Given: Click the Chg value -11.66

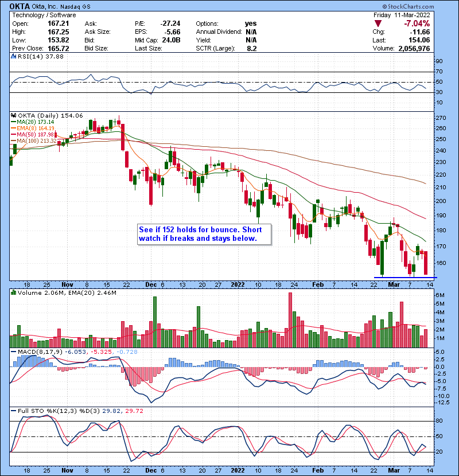Looking at the screenshot, I should coord(419,32).
